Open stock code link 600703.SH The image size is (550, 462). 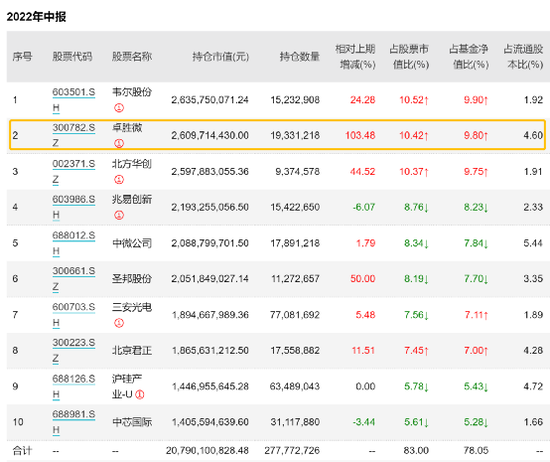(74, 315)
